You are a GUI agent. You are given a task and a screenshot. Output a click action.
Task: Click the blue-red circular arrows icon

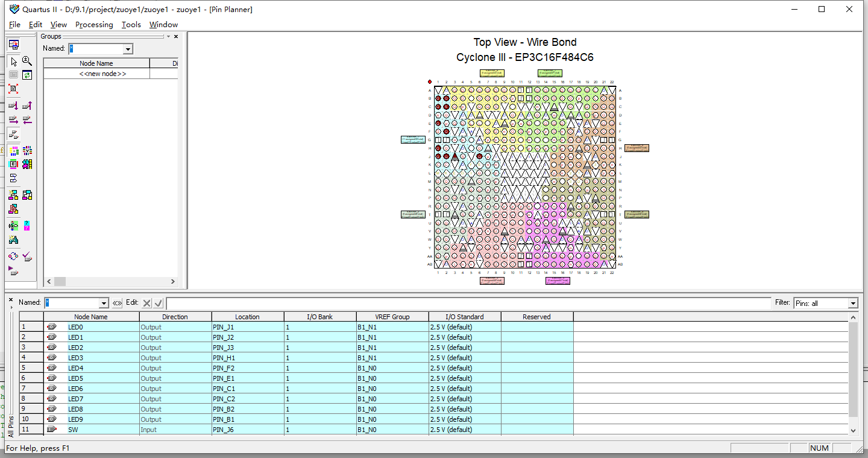click(x=13, y=256)
